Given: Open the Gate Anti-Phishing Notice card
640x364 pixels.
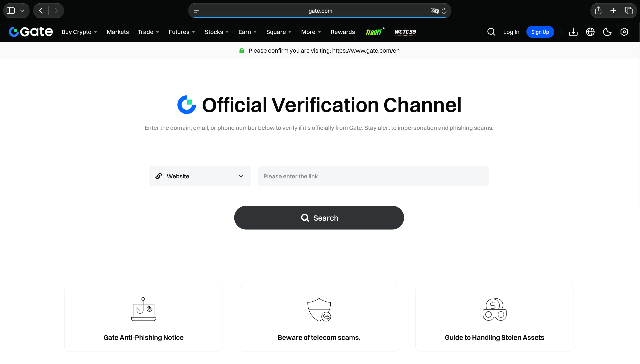Looking at the screenshot, I should pyautogui.click(x=143, y=318).
